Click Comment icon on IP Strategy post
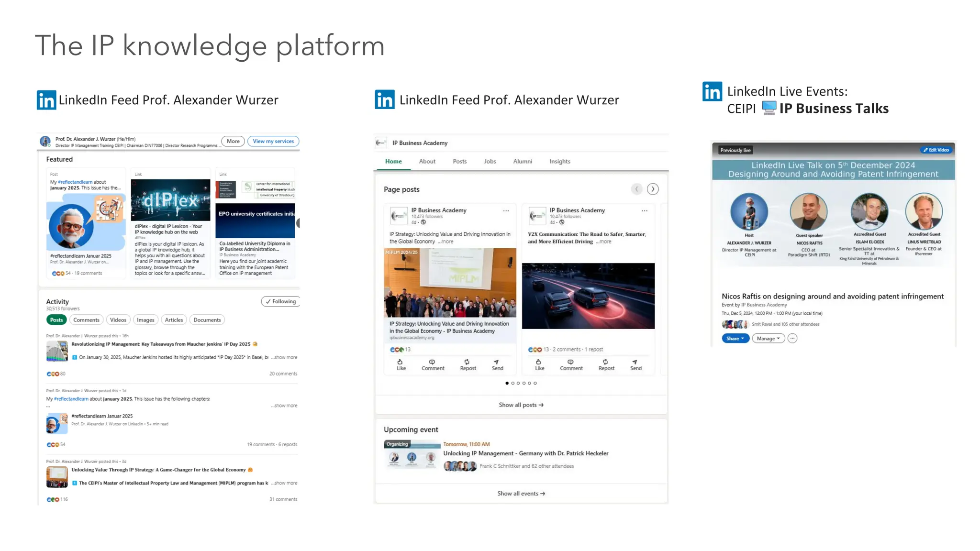The height and width of the screenshot is (551, 980). (x=432, y=362)
